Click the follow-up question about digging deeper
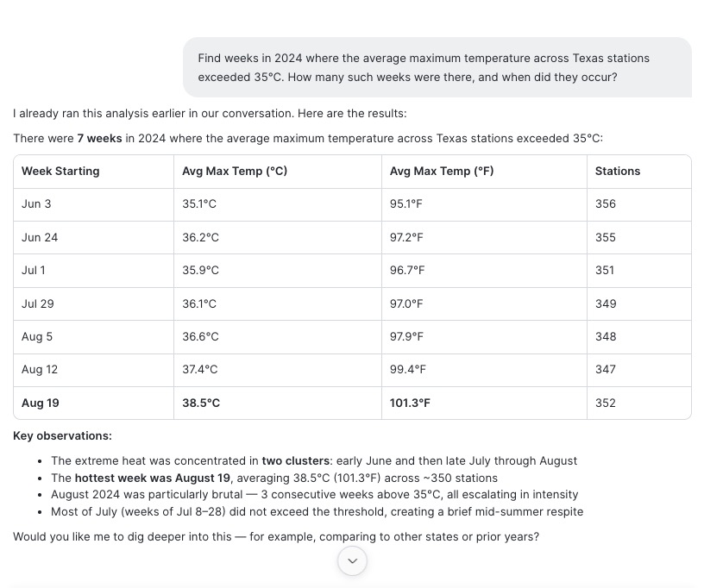Screen dimensions: 704x588 coord(276,537)
